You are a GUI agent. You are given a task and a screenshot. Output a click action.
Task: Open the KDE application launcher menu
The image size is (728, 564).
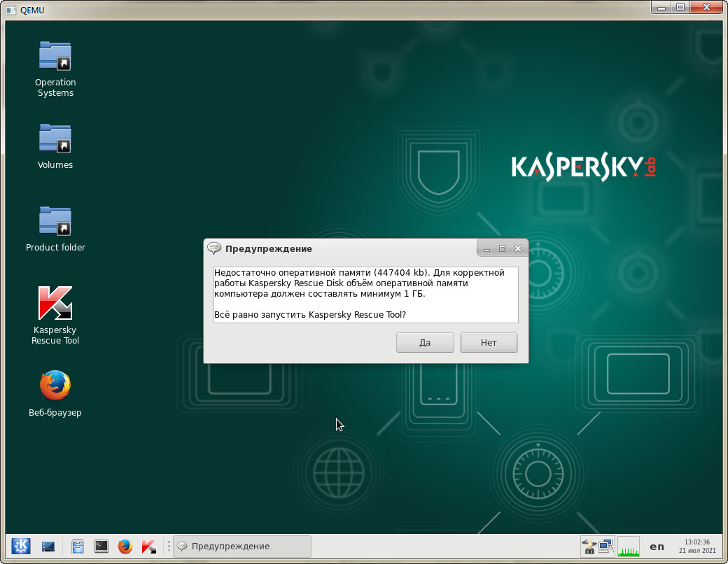pyautogui.click(x=21, y=547)
